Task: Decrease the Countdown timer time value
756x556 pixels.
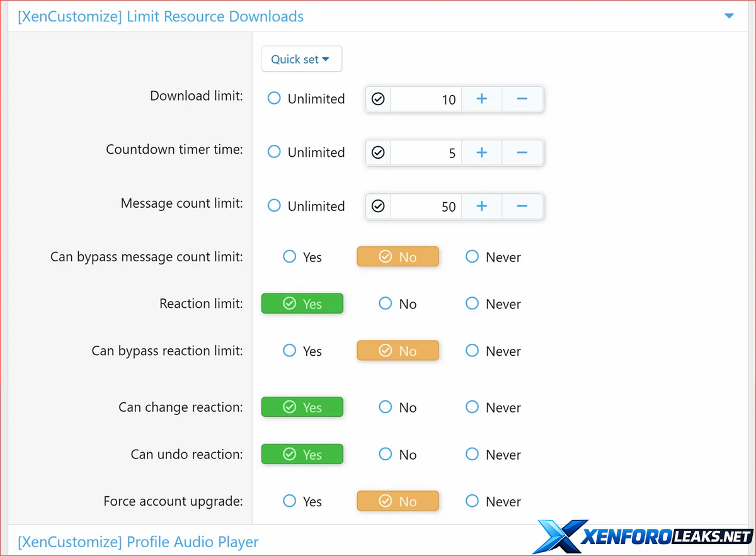Action: 522,152
